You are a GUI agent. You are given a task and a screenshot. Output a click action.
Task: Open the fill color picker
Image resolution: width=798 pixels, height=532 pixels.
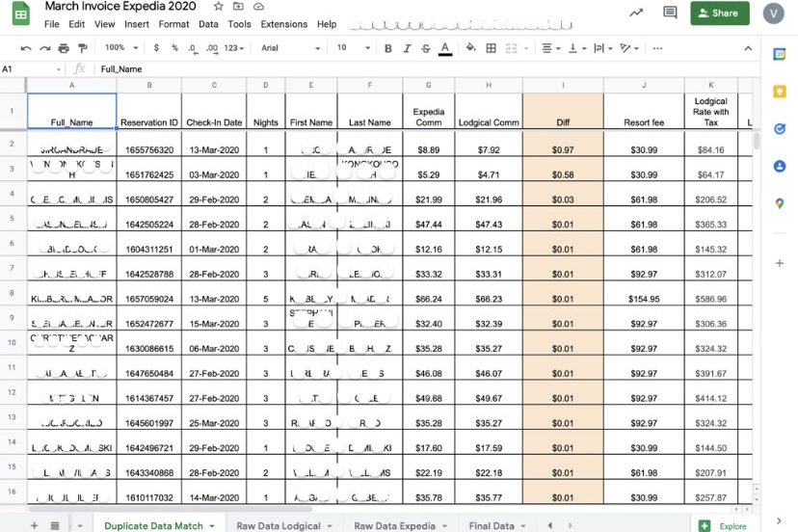tap(471, 48)
